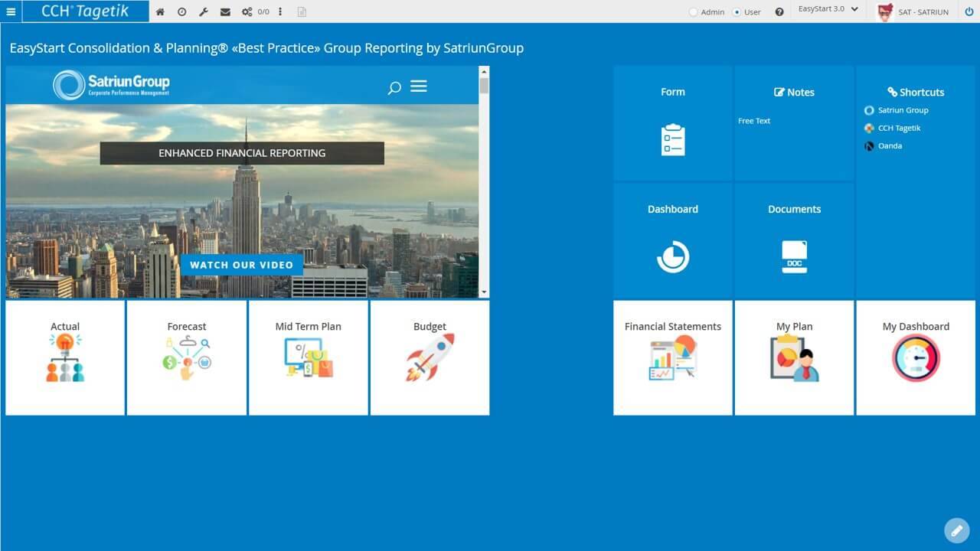Click the power logout icon
980x551 pixels.
969,12
